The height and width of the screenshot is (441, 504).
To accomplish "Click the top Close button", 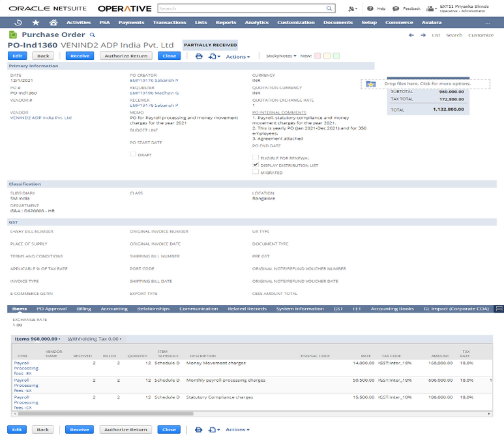I will pyautogui.click(x=170, y=56).
